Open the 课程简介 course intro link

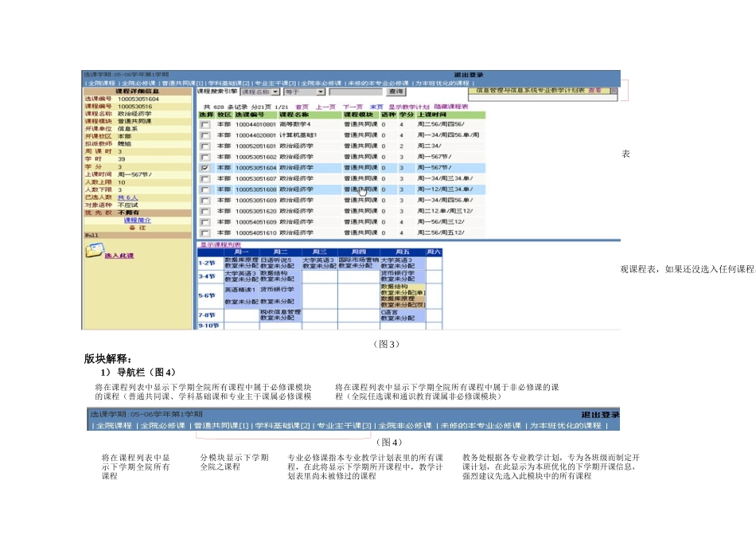tap(138, 220)
